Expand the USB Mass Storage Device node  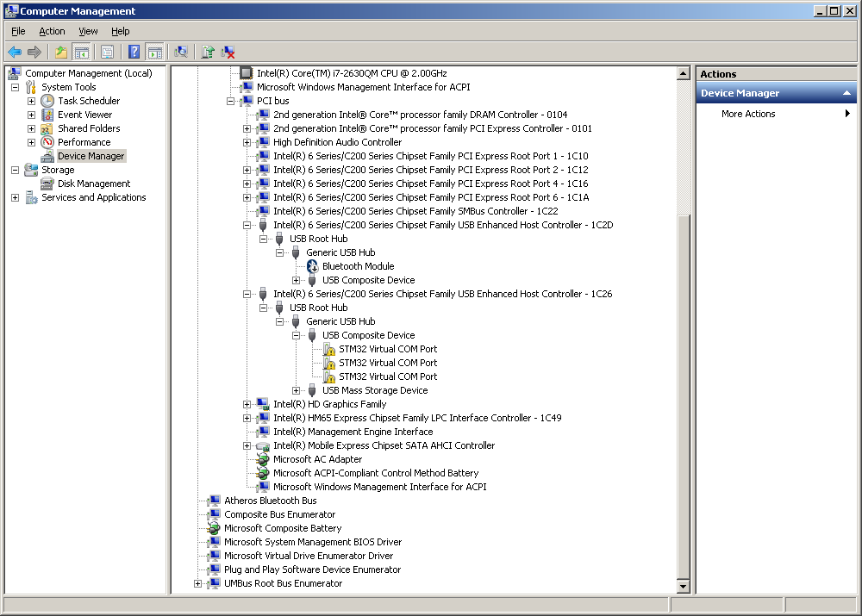coord(296,390)
